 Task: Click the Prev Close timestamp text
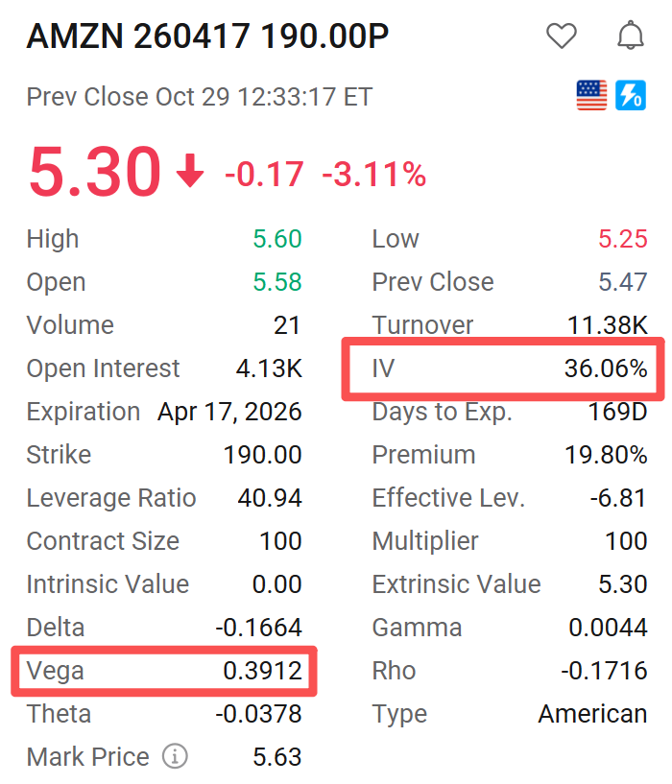tap(199, 97)
